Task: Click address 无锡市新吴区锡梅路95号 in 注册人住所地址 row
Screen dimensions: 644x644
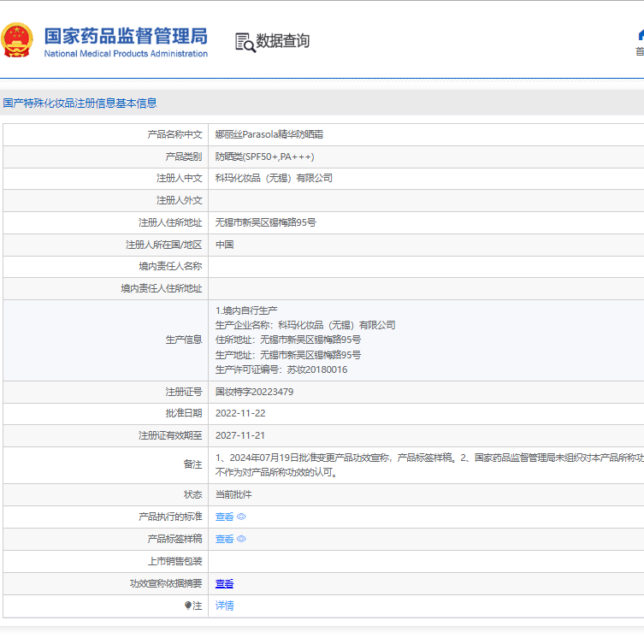Action: [265, 222]
